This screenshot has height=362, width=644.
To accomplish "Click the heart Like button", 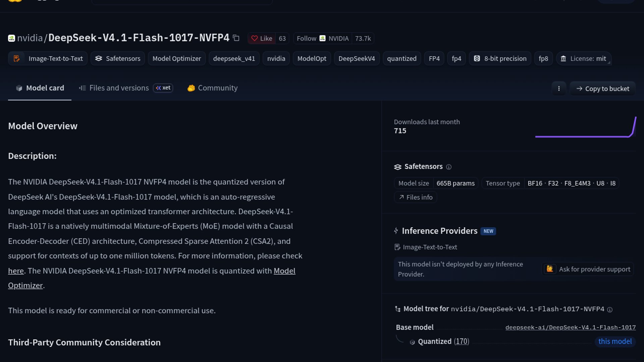I will (x=262, y=38).
